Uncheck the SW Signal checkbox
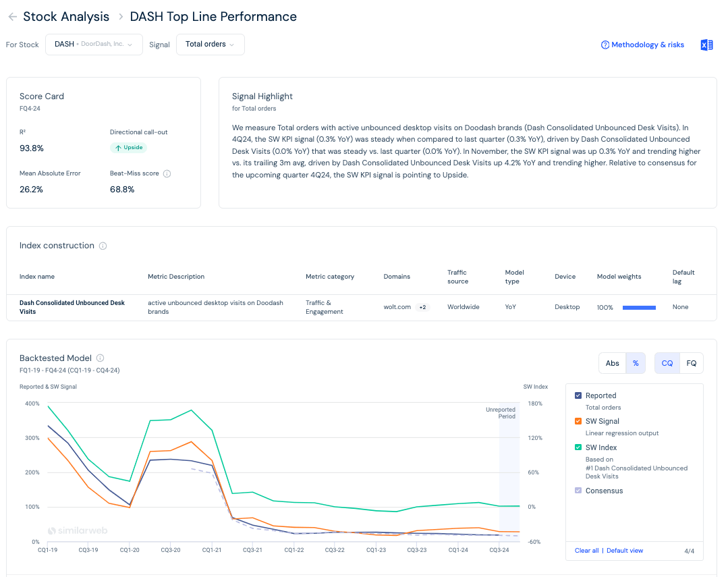728x577 pixels. [578, 421]
